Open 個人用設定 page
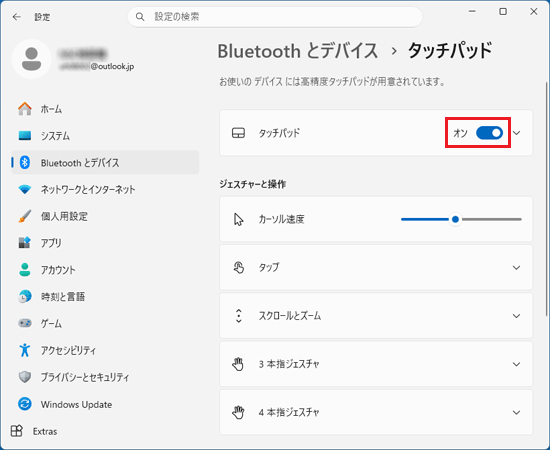 coord(105,216)
